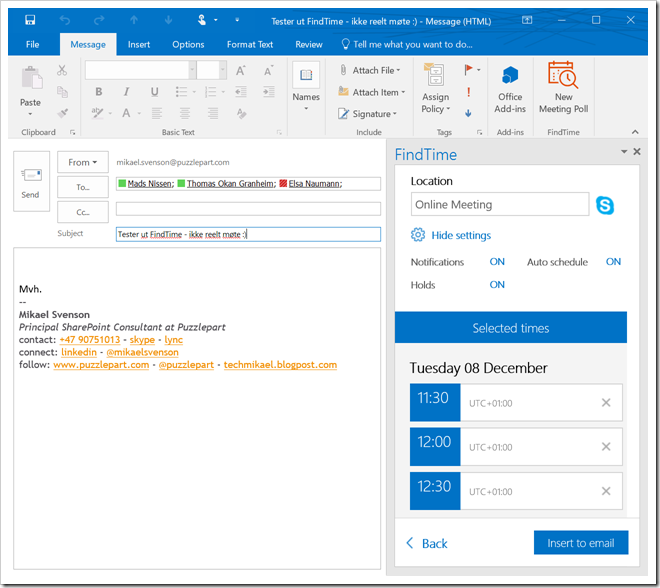Switch to the Review tab
This screenshot has width=660, height=588.
tap(309, 44)
